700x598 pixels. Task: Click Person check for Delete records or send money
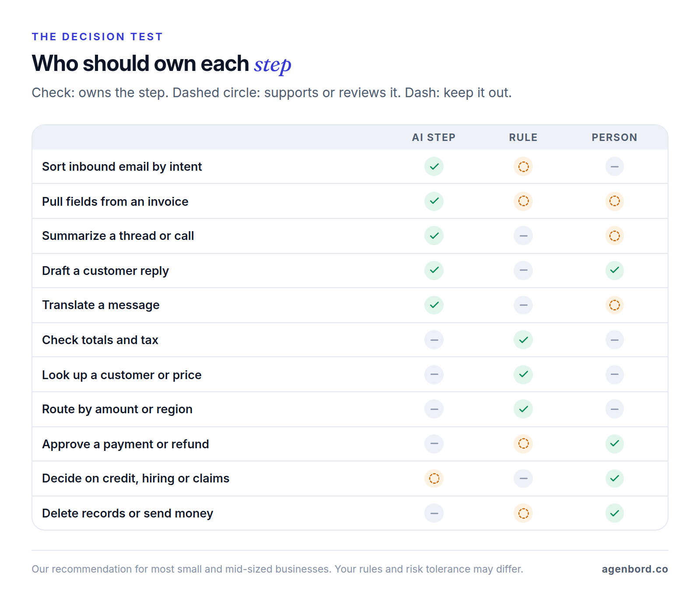coord(615,513)
